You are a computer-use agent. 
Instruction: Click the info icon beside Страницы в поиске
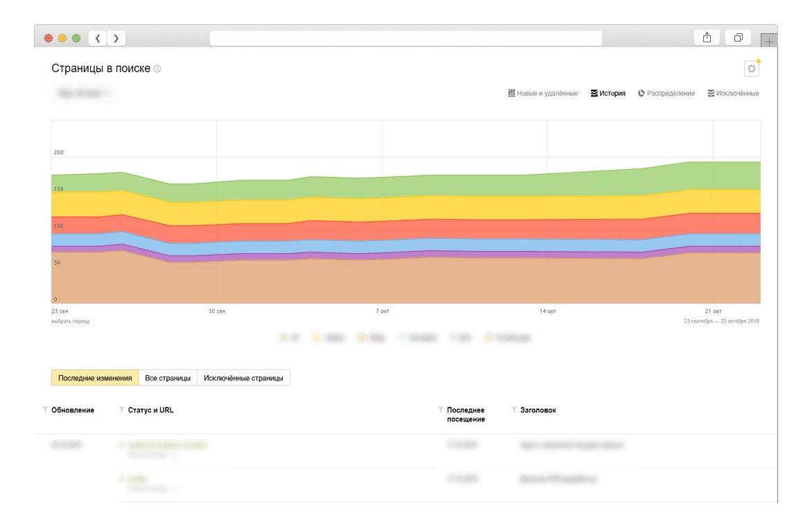pos(157,69)
